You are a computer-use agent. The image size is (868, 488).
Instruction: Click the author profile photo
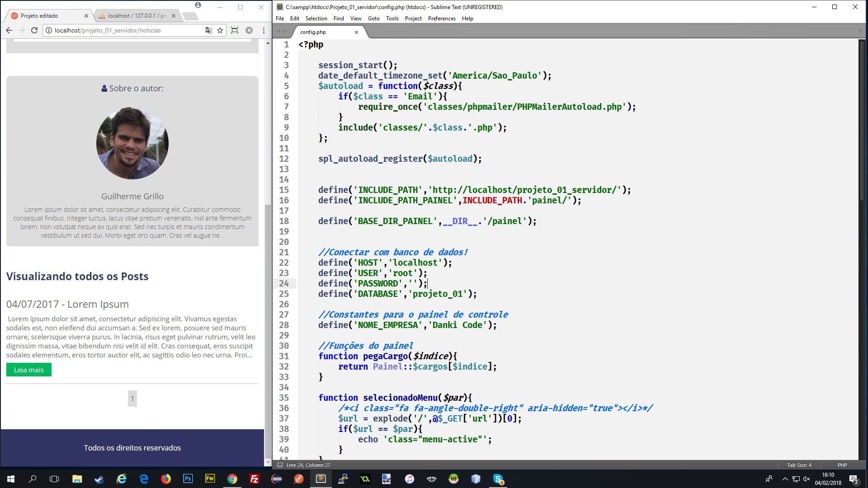(x=132, y=143)
